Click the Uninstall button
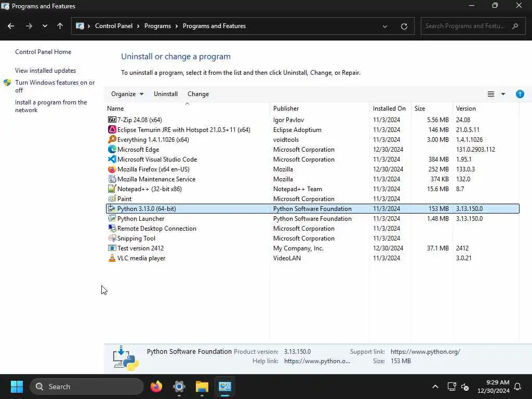 pos(166,94)
